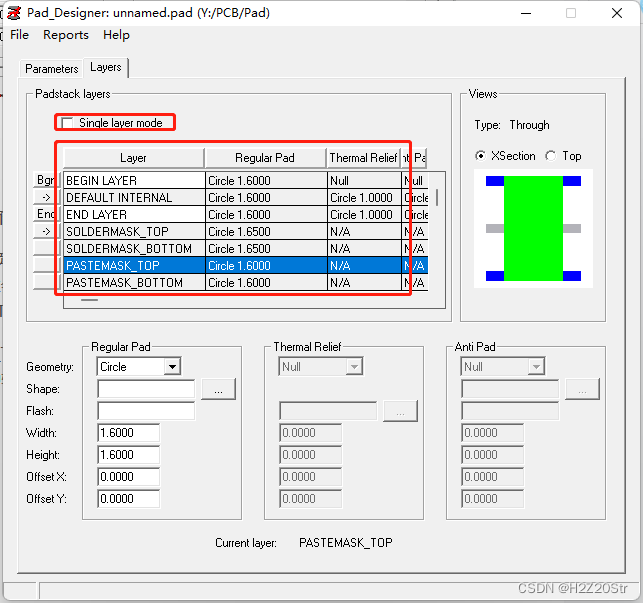Select the PASTEMASK_BOTTOM layer row

(x=246, y=283)
